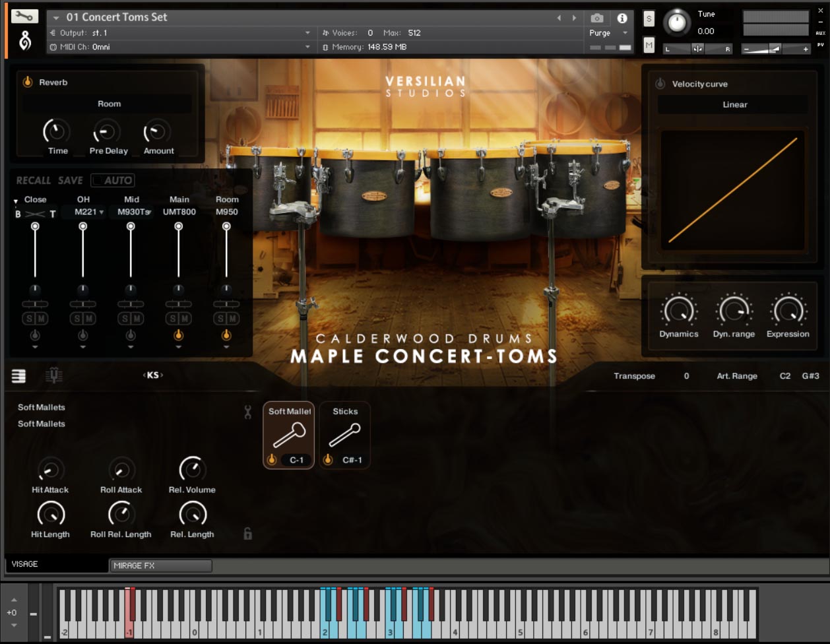Toggle Sticks power button at C#-1
The image size is (830, 644).
point(327,459)
